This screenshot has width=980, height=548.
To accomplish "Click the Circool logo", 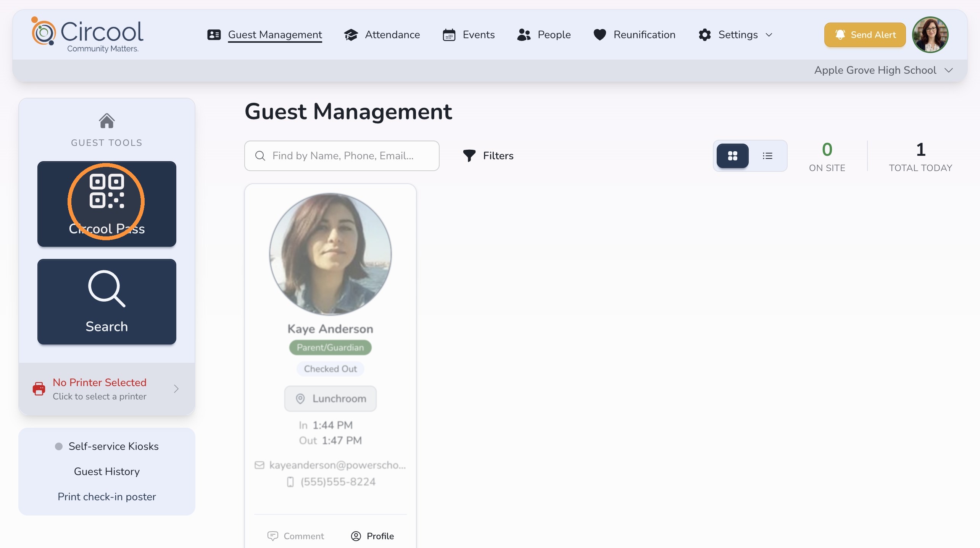I will point(87,35).
